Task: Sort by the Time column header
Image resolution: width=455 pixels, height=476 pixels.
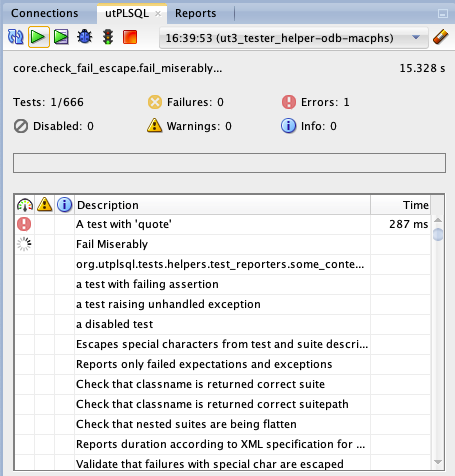Action: click(400, 205)
